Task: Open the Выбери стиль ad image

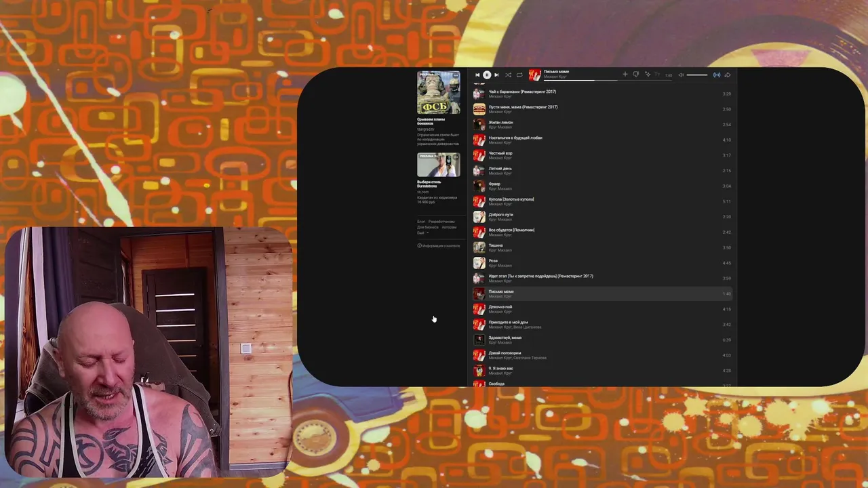Action: [439, 165]
